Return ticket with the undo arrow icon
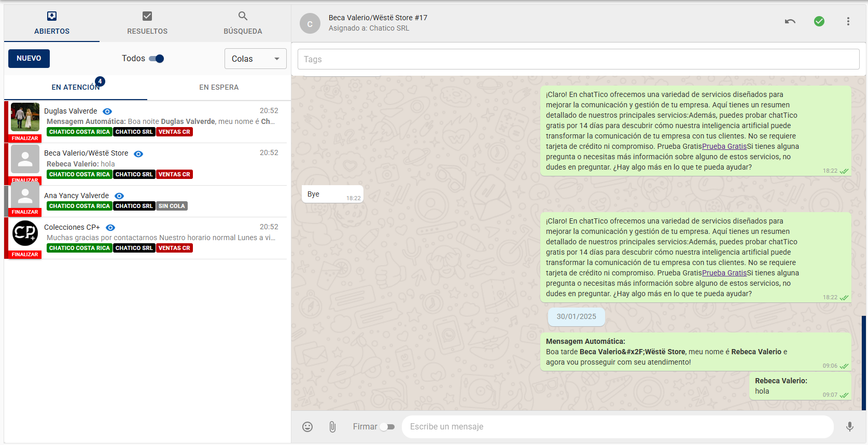Screen dimensions: 868x445 [790, 21]
